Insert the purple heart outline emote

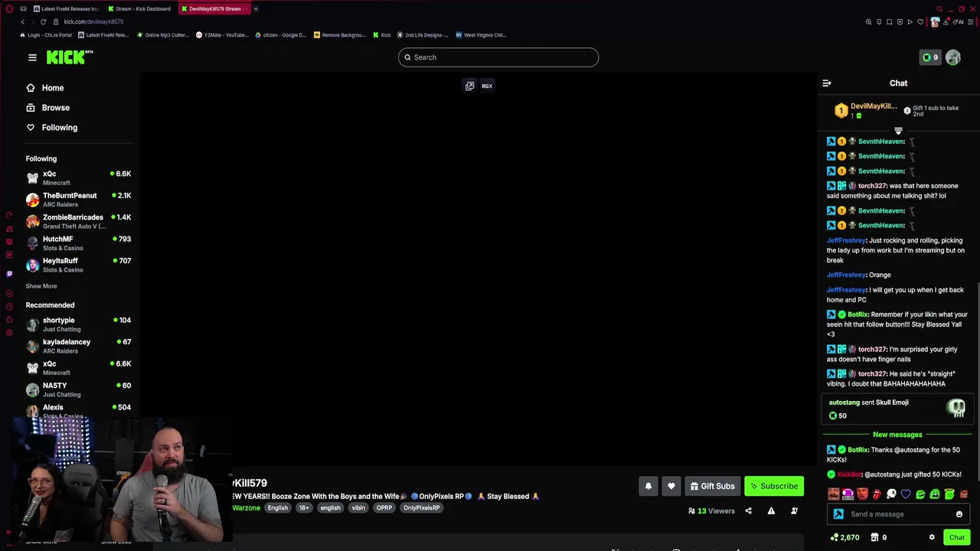pos(906,494)
